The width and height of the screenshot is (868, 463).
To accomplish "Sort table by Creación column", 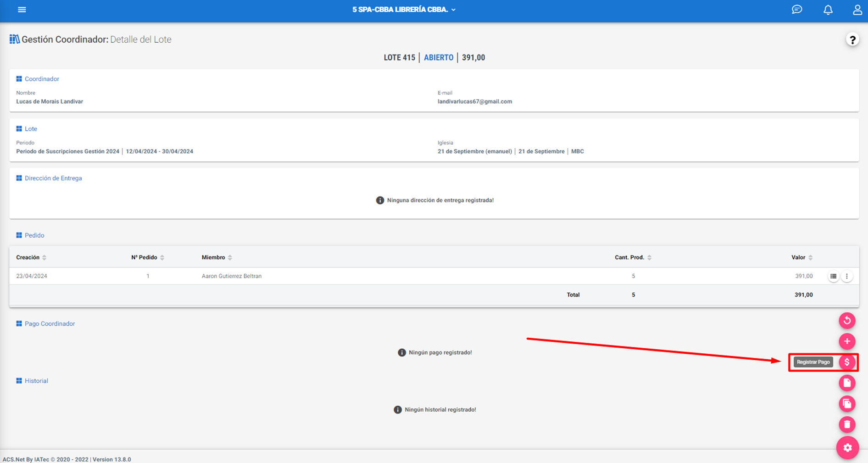I will click(31, 257).
